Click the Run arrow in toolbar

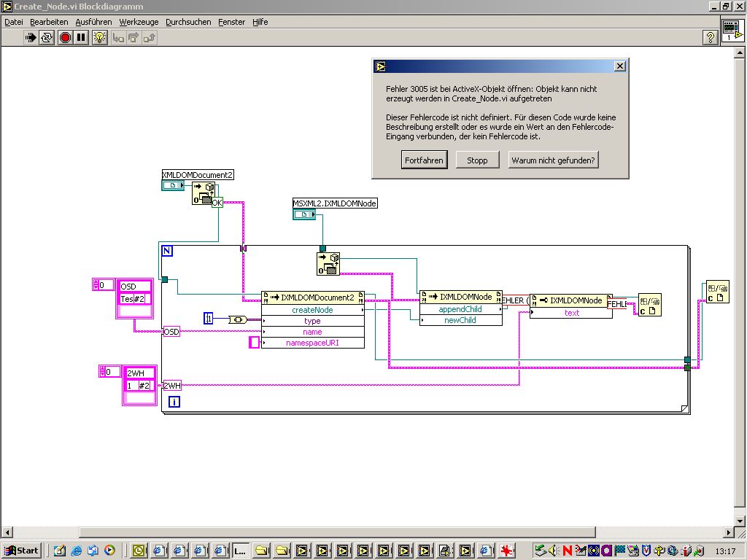31,37
